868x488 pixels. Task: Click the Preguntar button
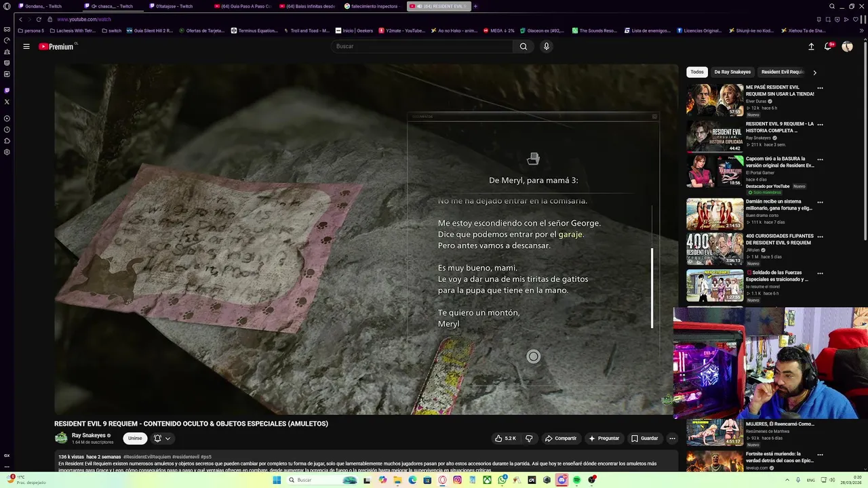604,439
